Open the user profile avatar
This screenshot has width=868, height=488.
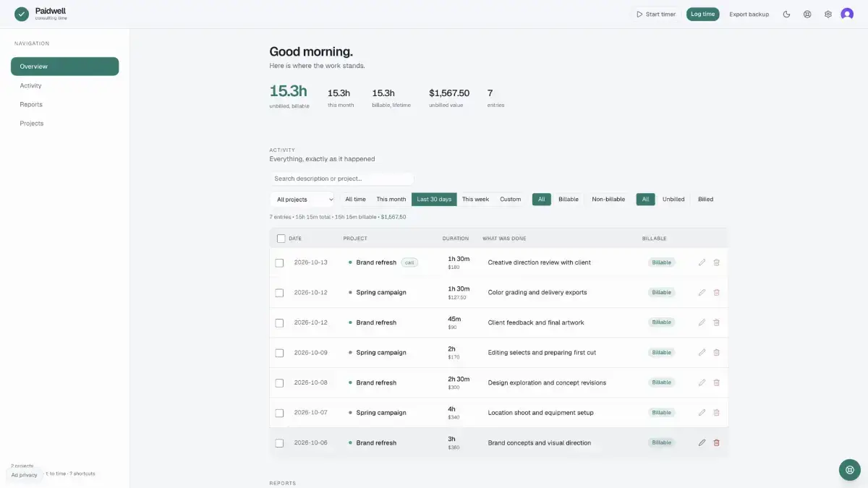click(x=847, y=14)
